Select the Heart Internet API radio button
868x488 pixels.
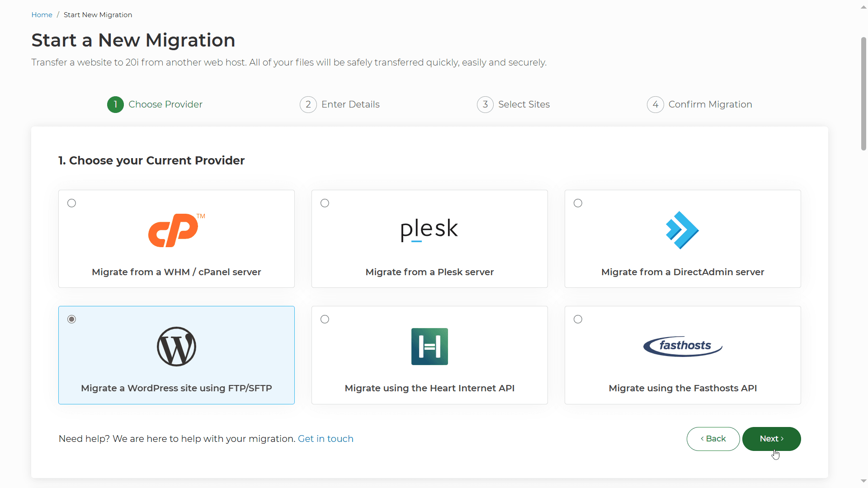324,319
